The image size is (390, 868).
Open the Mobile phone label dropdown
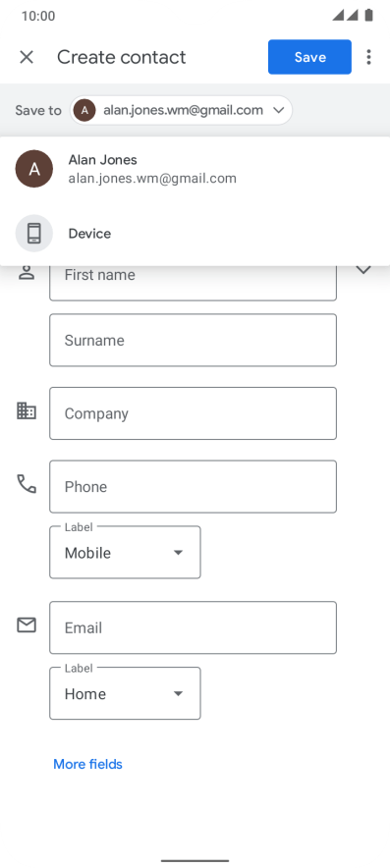(125, 553)
